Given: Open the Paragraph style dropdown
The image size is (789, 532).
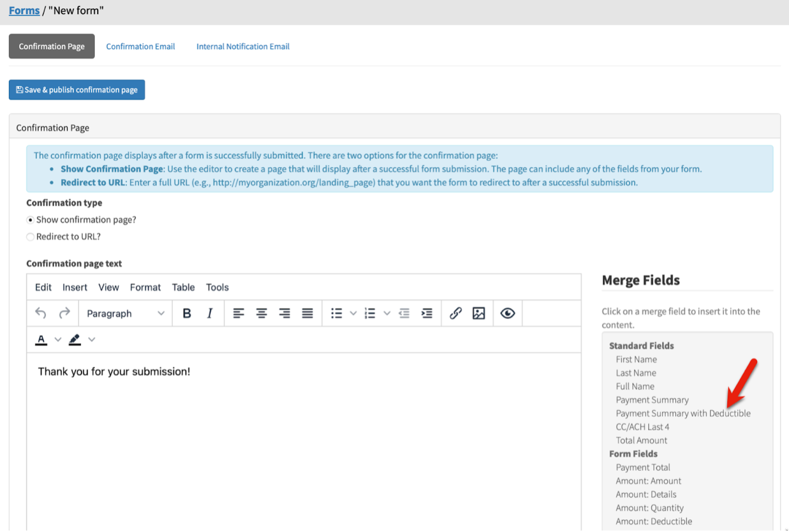Looking at the screenshot, I should click(125, 313).
